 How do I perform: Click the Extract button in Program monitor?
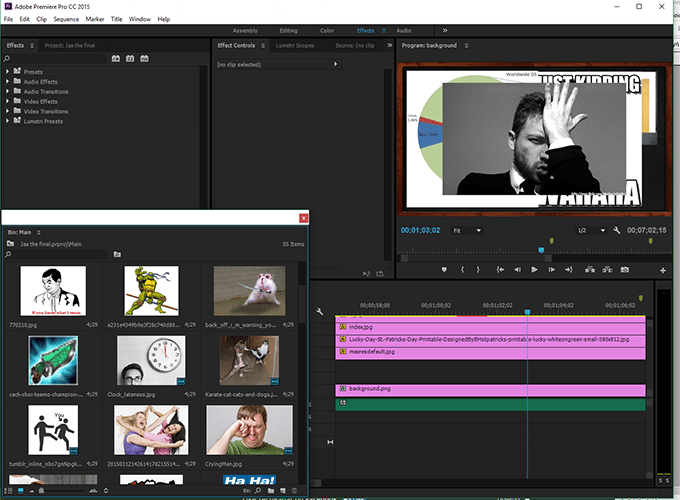(607, 270)
